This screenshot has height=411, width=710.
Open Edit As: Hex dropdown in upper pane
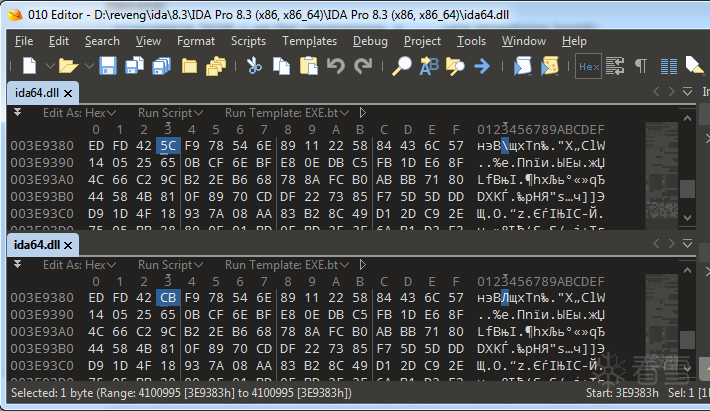click(79, 113)
